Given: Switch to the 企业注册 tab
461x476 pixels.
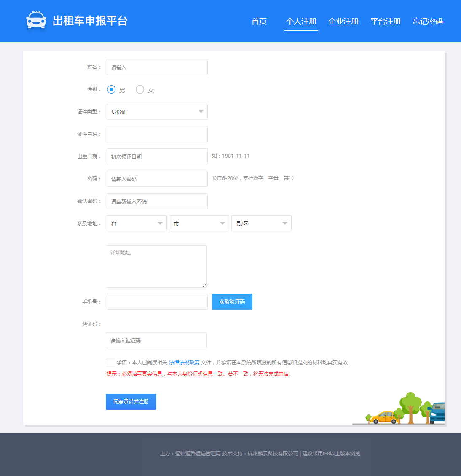Looking at the screenshot, I should tap(343, 22).
